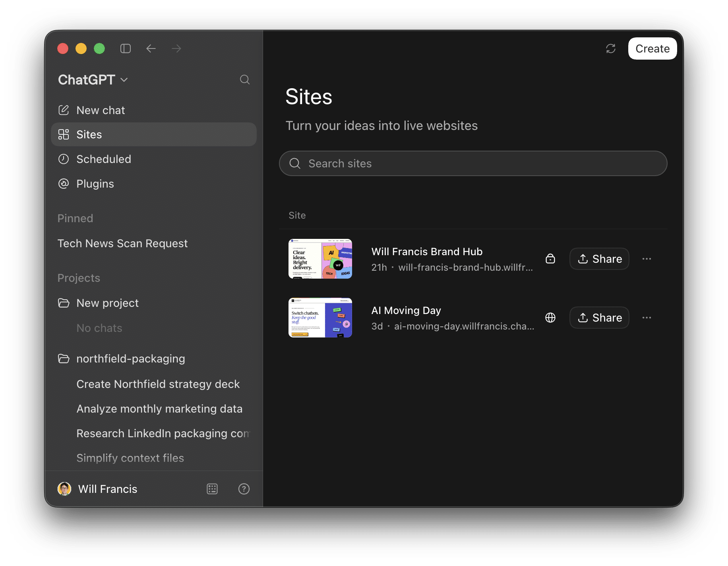
Task: Minimize window with yellow button
Action: 81,48
